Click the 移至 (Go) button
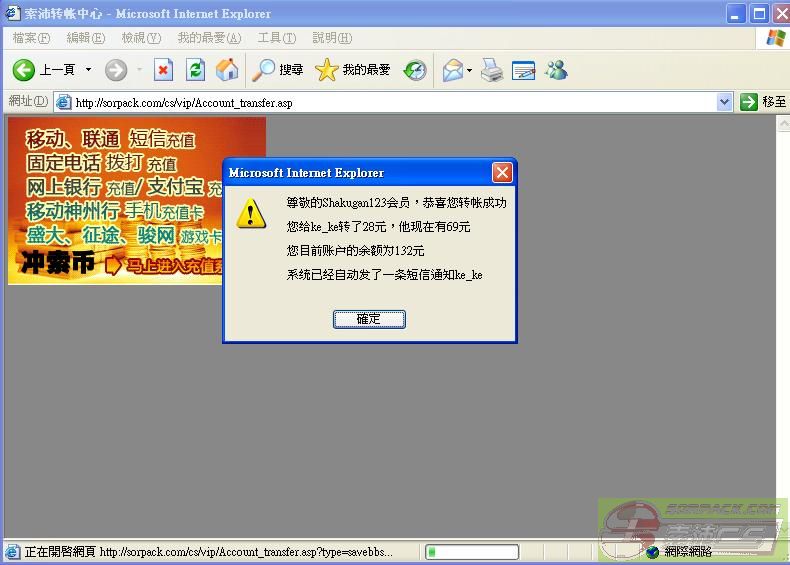This screenshot has width=790, height=565. (764, 102)
